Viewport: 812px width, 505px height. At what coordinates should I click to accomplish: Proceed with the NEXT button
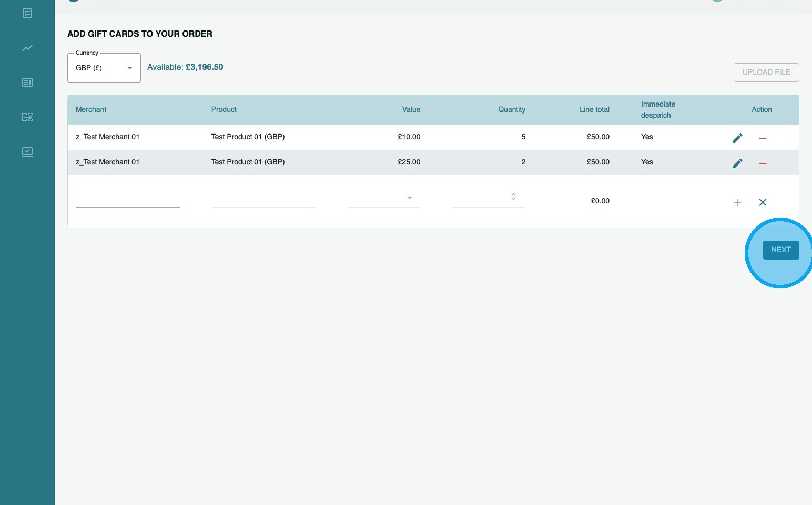[x=781, y=250]
